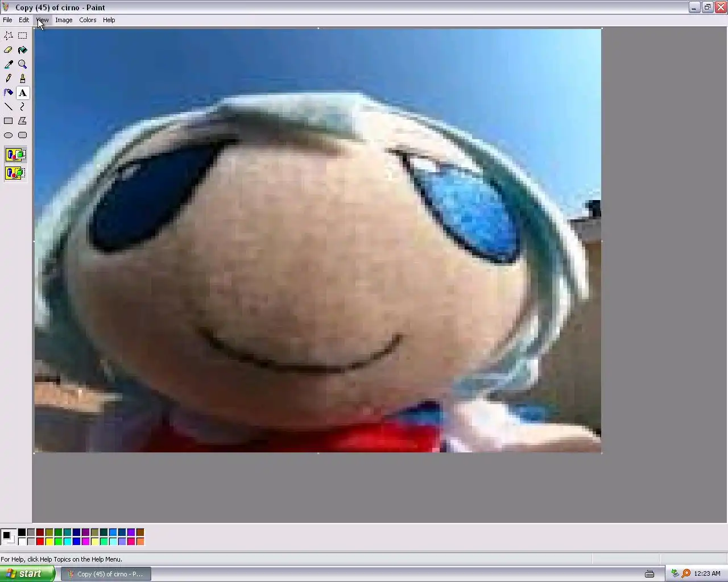Pick the black color swatch
The width and height of the screenshot is (728, 582).
tap(22, 533)
